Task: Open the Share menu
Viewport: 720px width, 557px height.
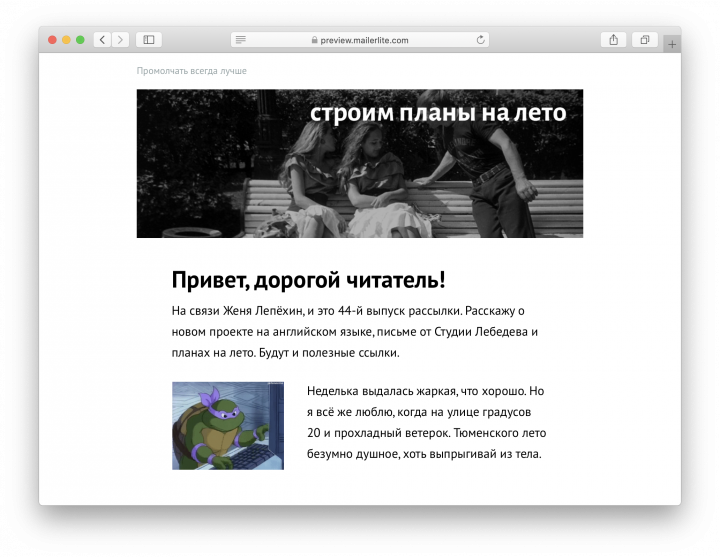Action: point(613,40)
